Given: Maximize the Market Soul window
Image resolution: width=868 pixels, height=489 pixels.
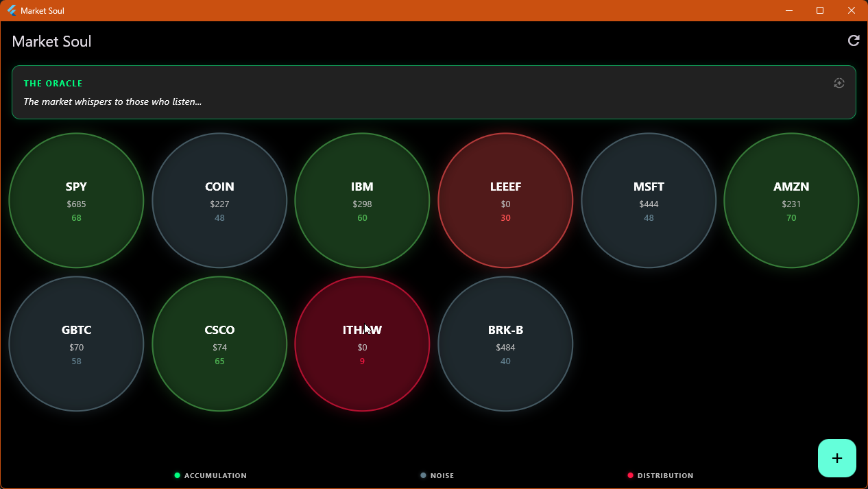Looking at the screenshot, I should click(x=820, y=10).
